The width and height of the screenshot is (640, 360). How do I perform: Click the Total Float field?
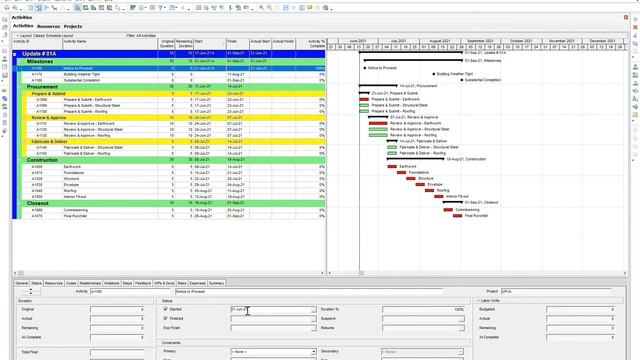point(117,352)
